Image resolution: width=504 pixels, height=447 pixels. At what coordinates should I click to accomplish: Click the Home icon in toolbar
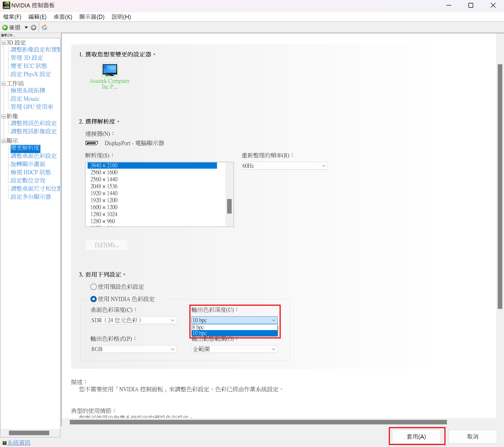pyautogui.click(x=44, y=27)
